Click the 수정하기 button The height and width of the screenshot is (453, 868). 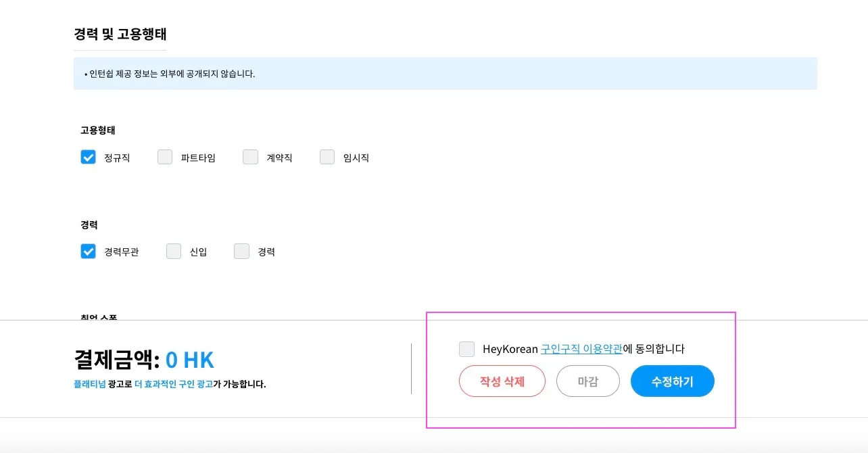pyautogui.click(x=673, y=381)
